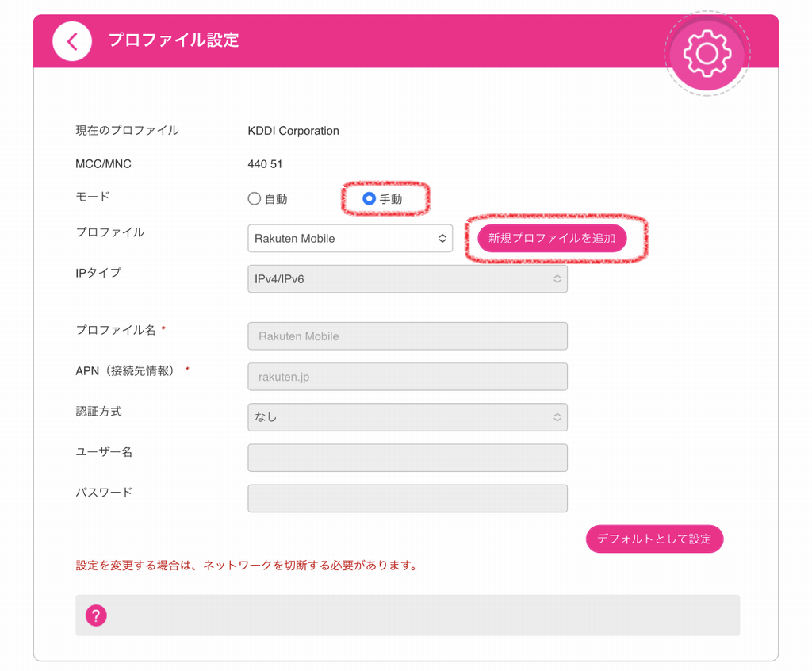Click the red network disconnect warning text
The width and height of the screenshot is (812, 671).
coord(247,566)
